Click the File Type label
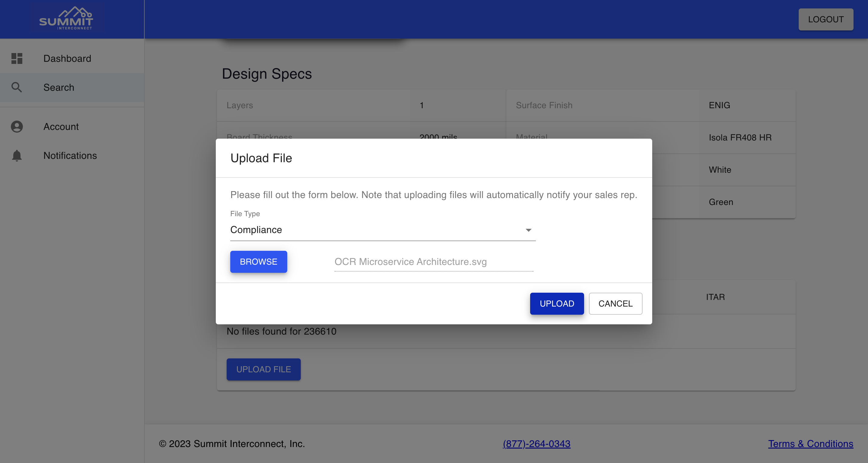This screenshot has height=463, width=868. (245, 214)
